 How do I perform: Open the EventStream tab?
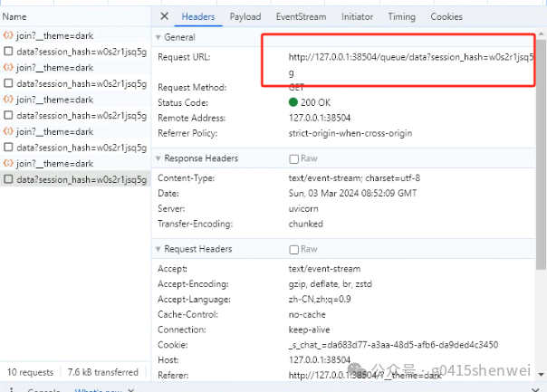click(301, 16)
